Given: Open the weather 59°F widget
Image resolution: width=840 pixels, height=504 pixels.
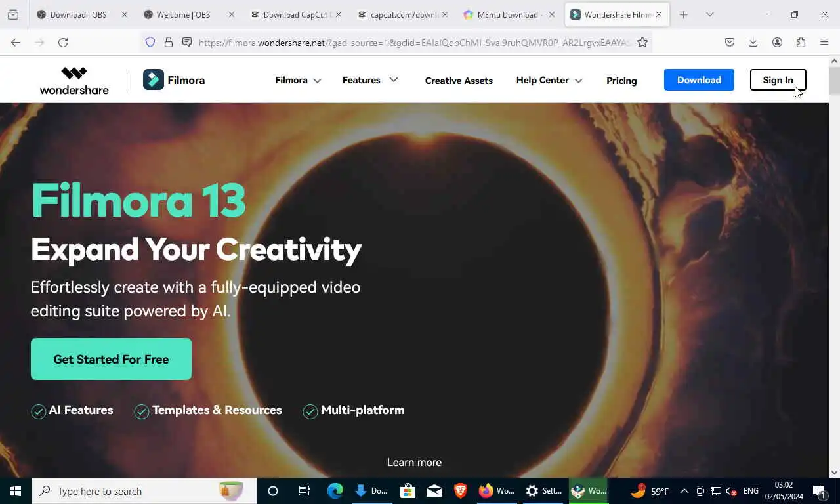Looking at the screenshot, I should point(650,491).
